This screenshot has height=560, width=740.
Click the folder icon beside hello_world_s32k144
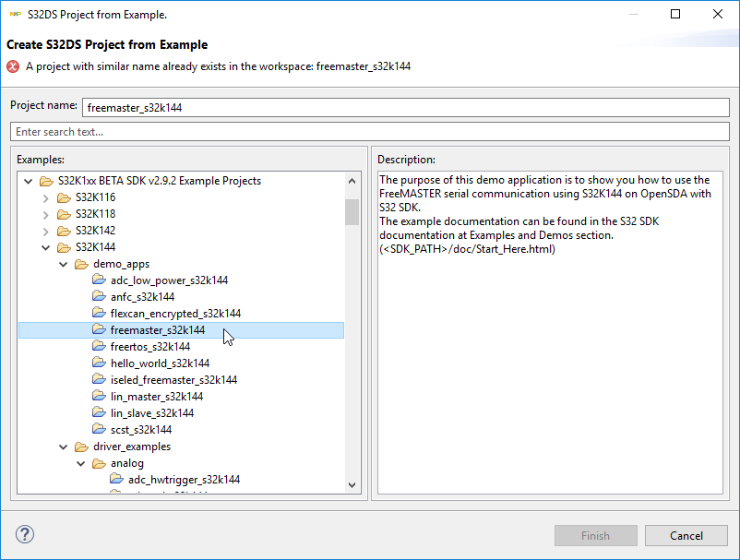[100, 363]
